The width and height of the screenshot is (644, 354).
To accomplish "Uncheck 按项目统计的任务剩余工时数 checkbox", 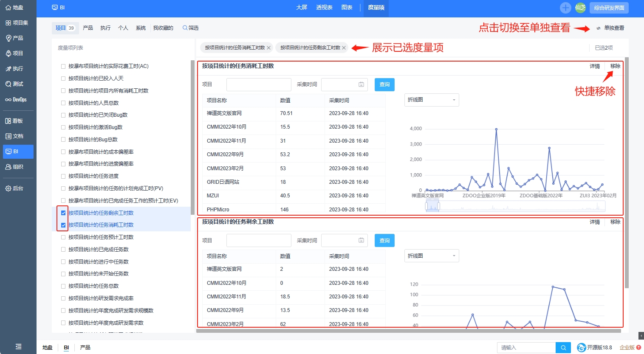I will pos(63,213).
